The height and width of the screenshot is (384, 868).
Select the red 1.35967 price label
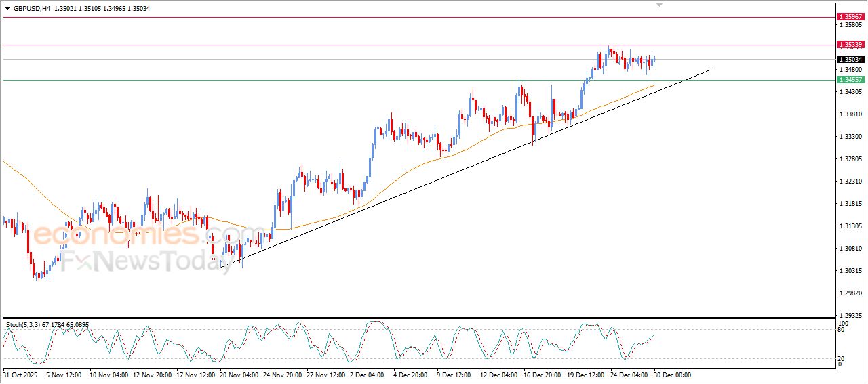850,16
